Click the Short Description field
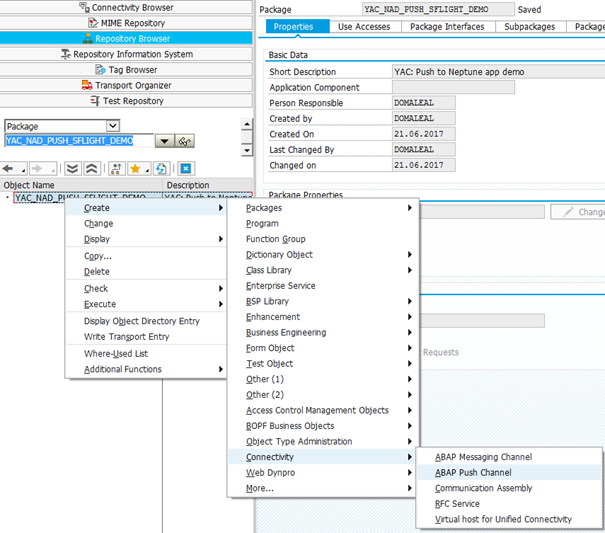Viewport: 605px width, 533px height. coord(498,72)
